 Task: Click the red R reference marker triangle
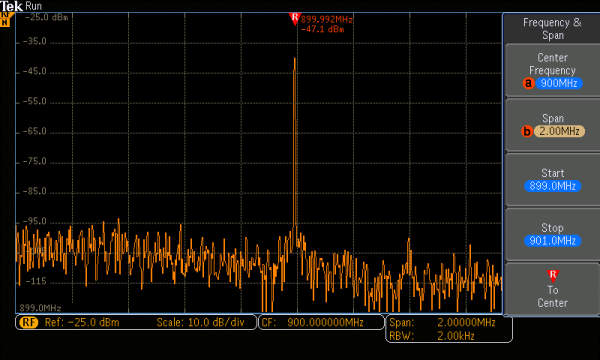pyautogui.click(x=295, y=18)
